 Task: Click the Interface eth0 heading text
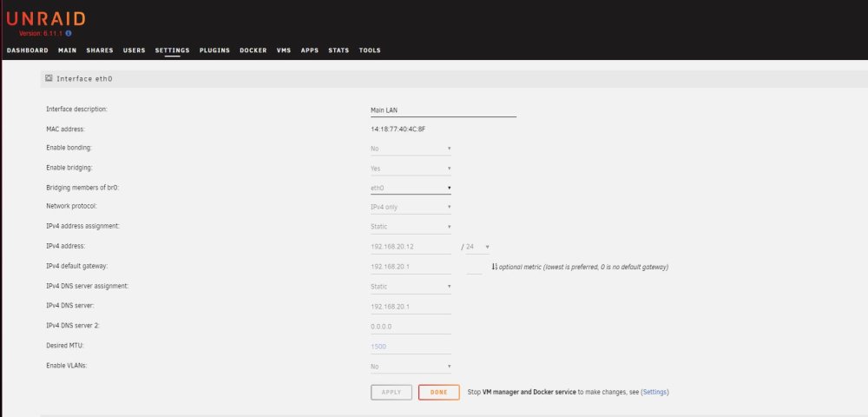pos(85,79)
